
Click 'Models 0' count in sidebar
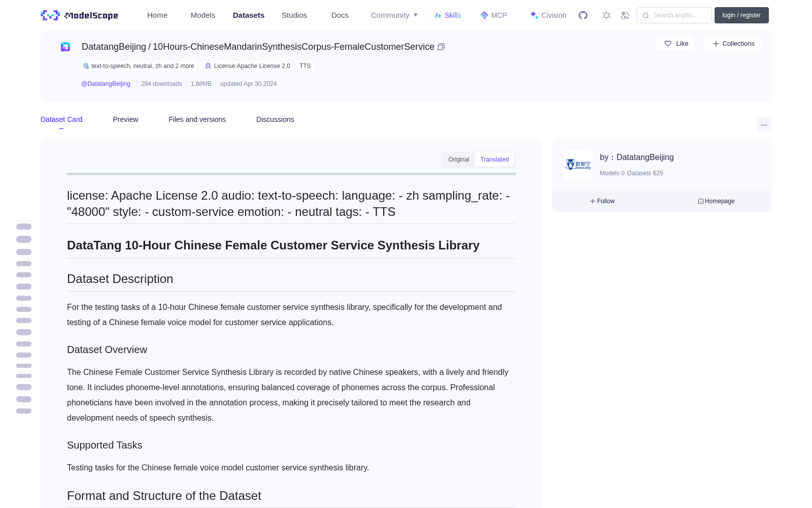pyautogui.click(x=612, y=173)
